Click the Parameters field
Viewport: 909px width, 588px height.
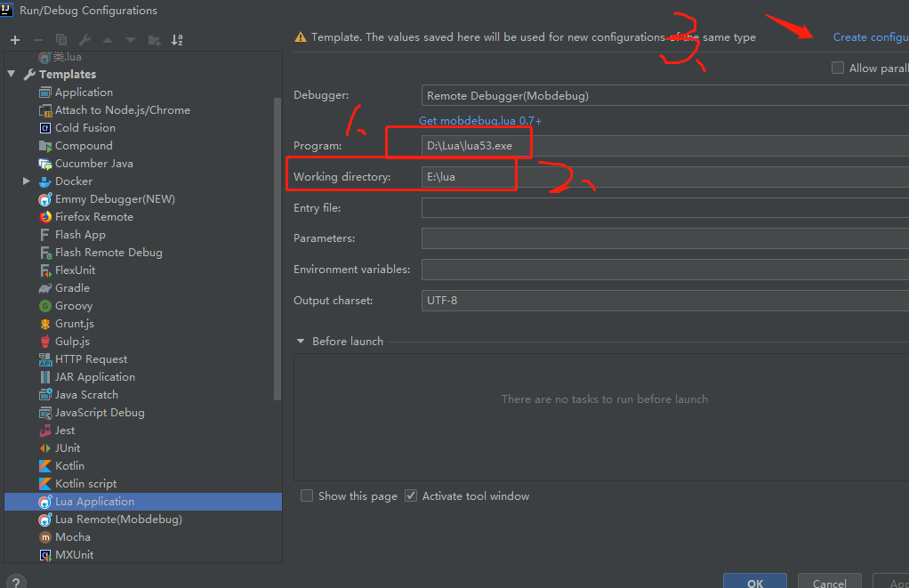(665, 238)
